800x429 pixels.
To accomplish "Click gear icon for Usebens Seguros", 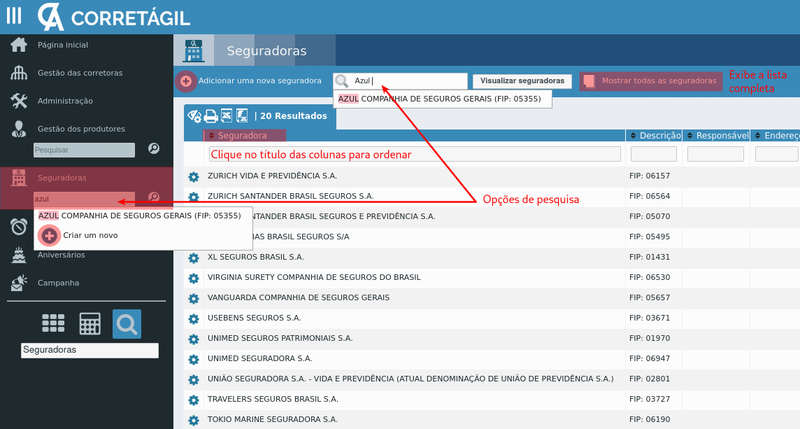I will [x=193, y=319].
